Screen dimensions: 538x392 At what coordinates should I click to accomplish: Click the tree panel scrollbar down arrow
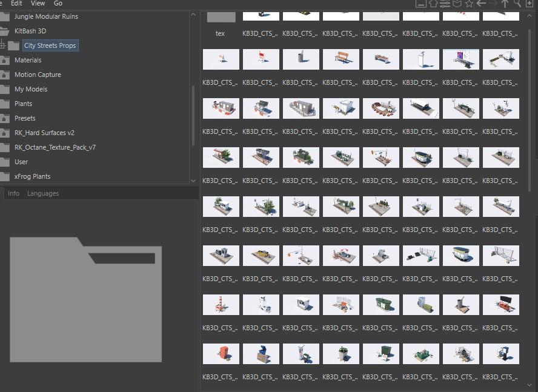[x=193, y=181]
